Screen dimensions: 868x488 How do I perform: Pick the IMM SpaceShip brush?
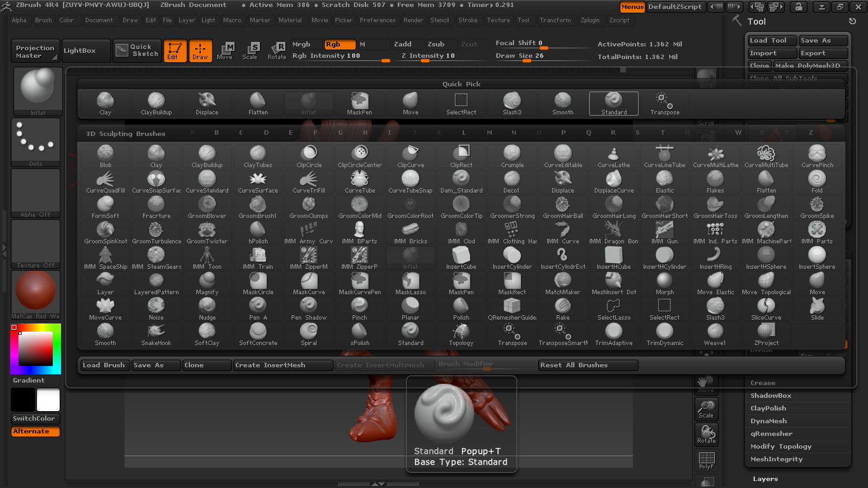point(105,258)
